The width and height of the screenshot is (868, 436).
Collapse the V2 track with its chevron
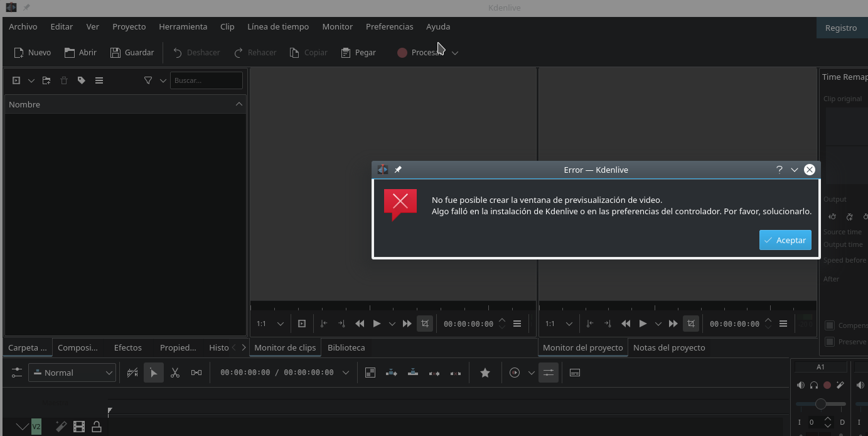pos(22,427)
